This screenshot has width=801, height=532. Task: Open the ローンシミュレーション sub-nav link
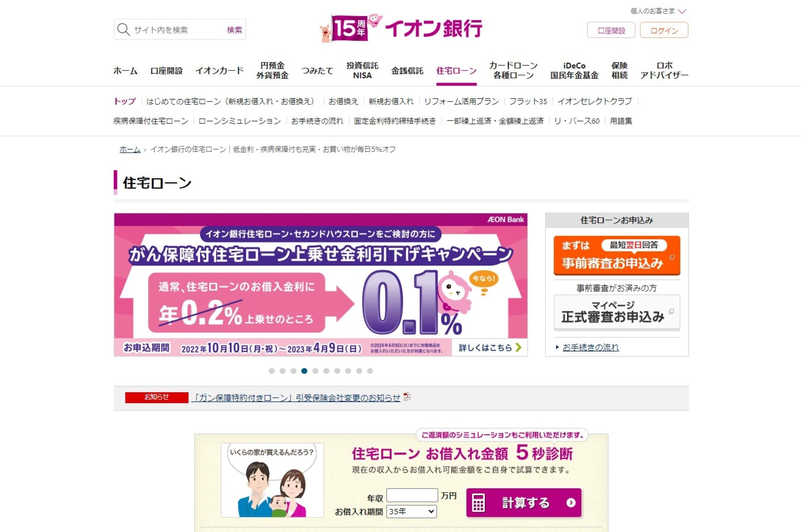240,121
